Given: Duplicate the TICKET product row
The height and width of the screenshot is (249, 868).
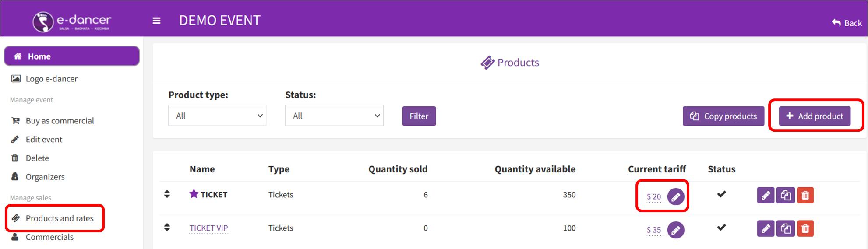Looking at the screenshot, I should click(x=786, y=195).
